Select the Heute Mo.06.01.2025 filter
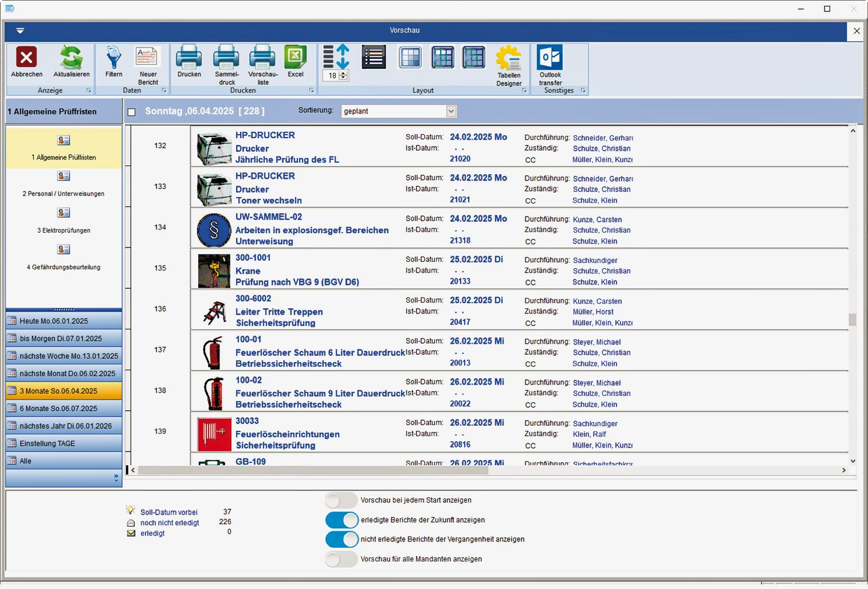The width and height of the screenshot is (868, 589). click(x=64, y=321)
